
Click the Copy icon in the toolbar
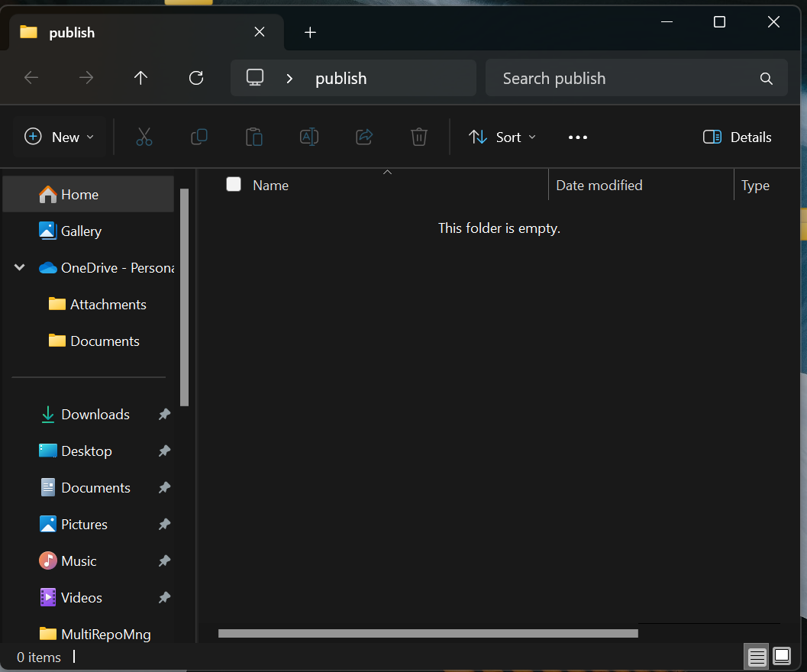[199, 137]
